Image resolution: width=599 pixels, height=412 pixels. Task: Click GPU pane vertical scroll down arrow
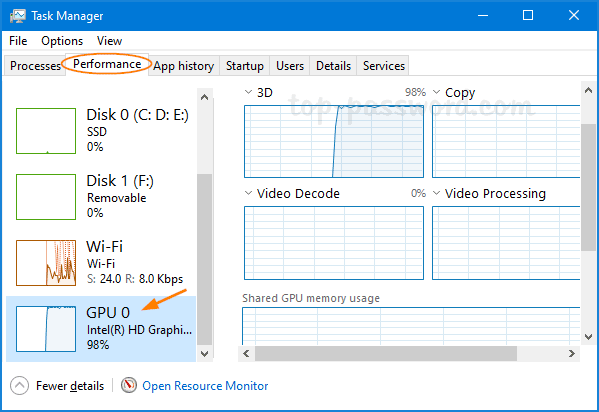[x=588, y=337]
